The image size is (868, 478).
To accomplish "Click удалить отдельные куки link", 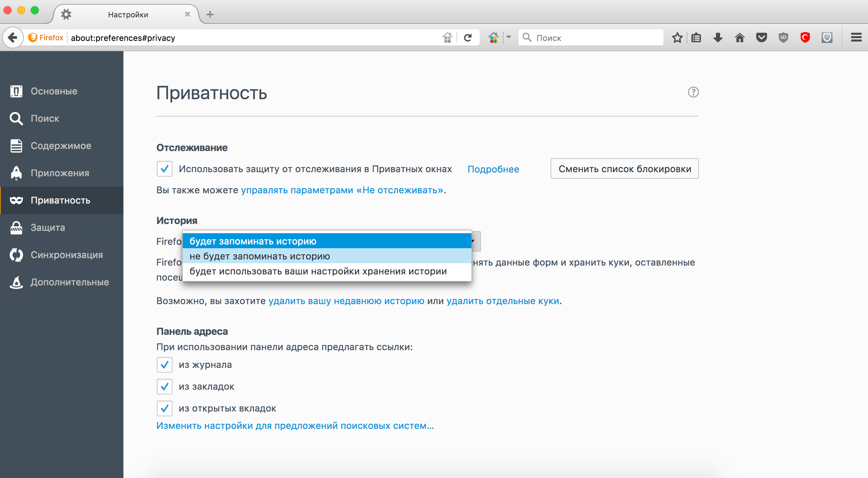I will point(503,301).
